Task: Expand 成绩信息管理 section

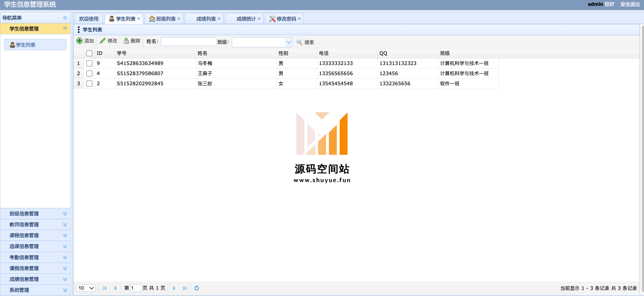Action: pos(65,279)
